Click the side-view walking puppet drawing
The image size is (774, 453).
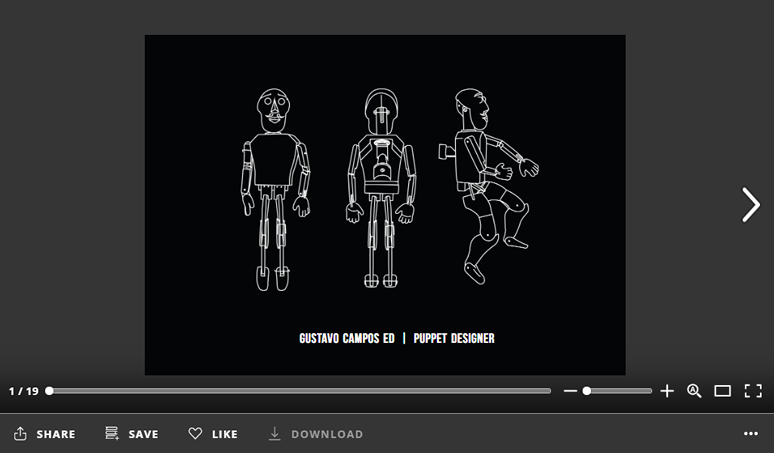click(485, 185)
